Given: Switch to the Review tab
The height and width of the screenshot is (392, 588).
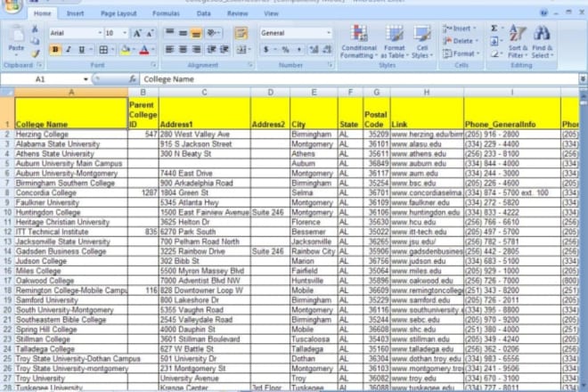Looking at the screenshot, I should [237, 13].
